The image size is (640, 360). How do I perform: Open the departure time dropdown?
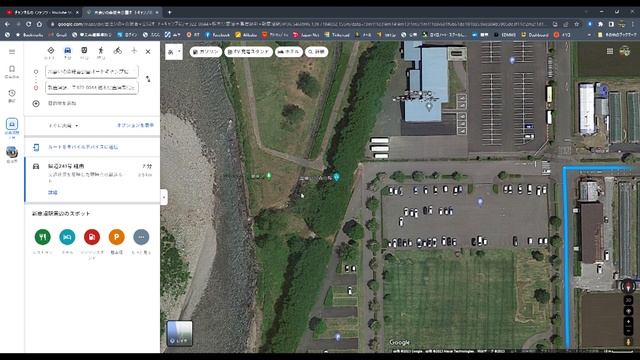click(63, 126)
